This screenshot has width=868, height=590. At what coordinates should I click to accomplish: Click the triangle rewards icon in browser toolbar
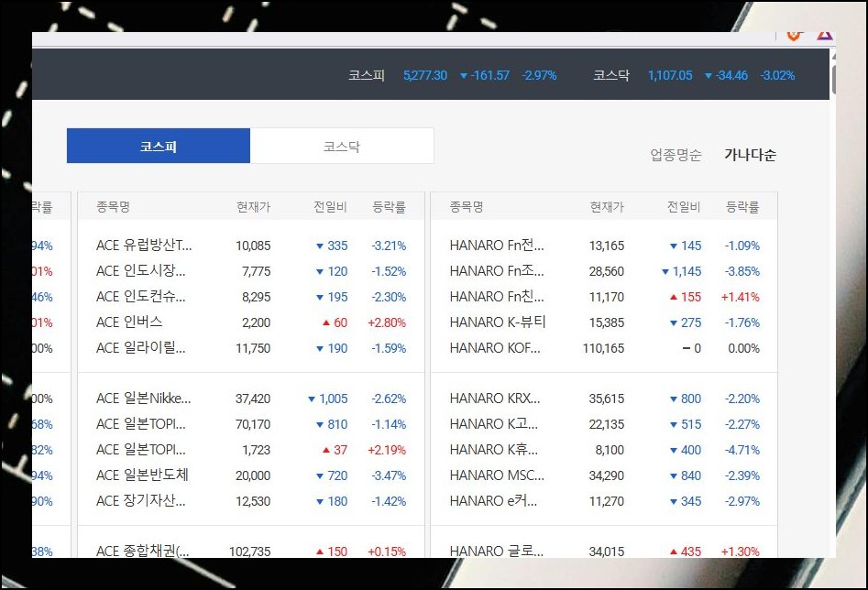[x=825, y=36]
